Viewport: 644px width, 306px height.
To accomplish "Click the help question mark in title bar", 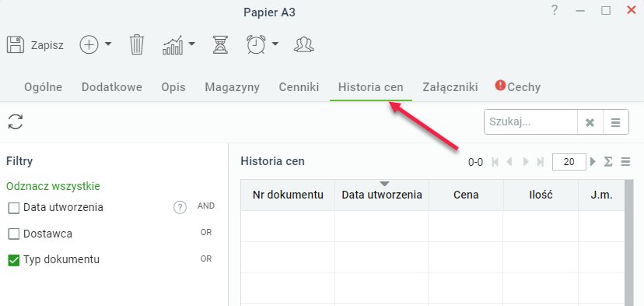I will [555, 10].
